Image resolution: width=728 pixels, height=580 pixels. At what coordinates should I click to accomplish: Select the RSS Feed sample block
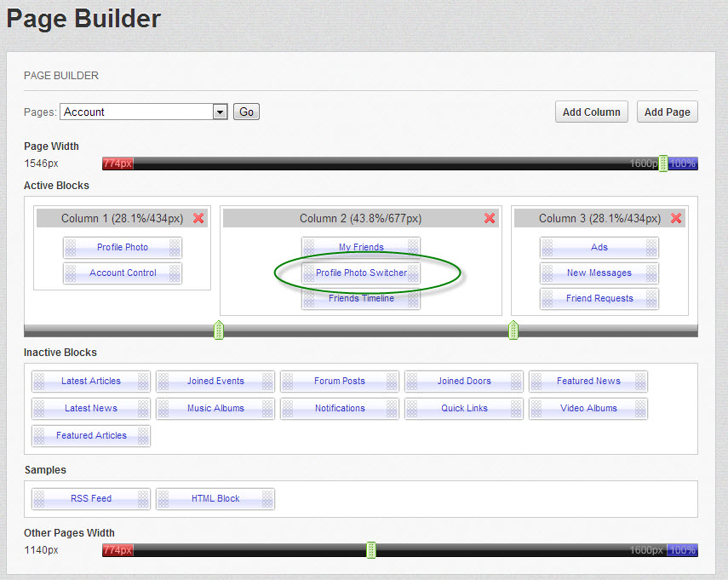pos(91,499)
